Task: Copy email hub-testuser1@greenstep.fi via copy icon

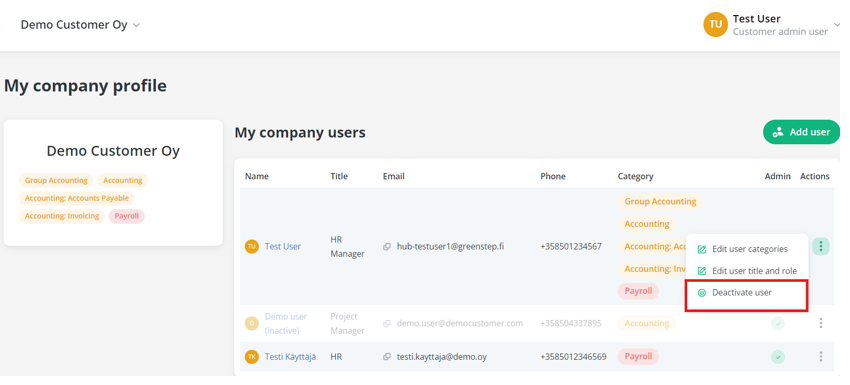Action: pyautogui.click(x=387, y=247)
